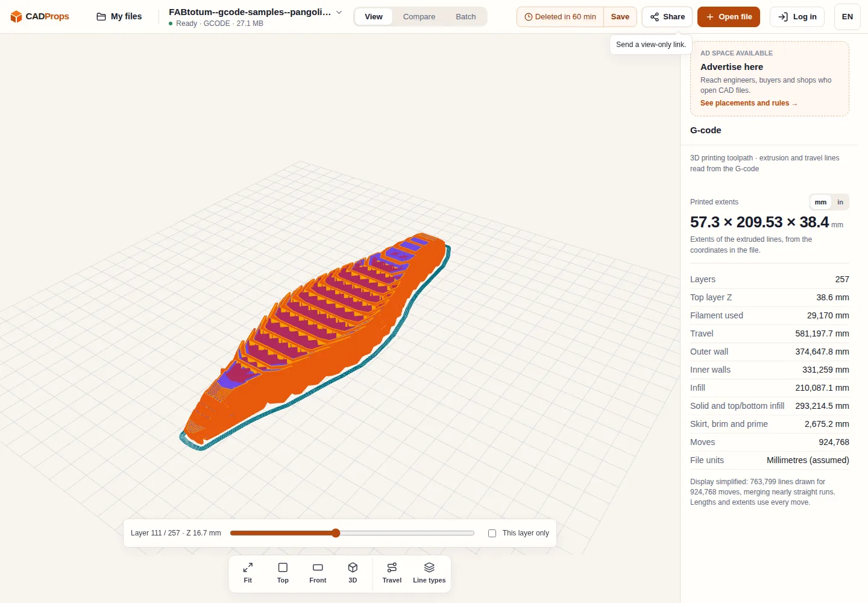Click Log in

point(797,17)
